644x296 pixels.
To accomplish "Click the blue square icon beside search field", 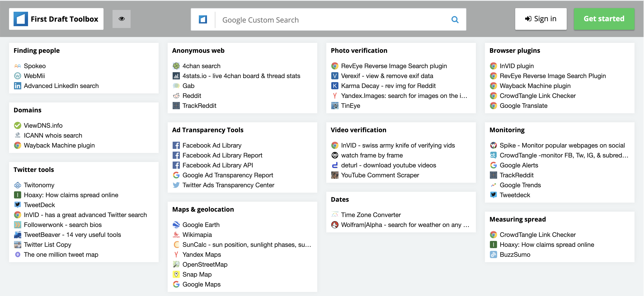I will 203,19.
